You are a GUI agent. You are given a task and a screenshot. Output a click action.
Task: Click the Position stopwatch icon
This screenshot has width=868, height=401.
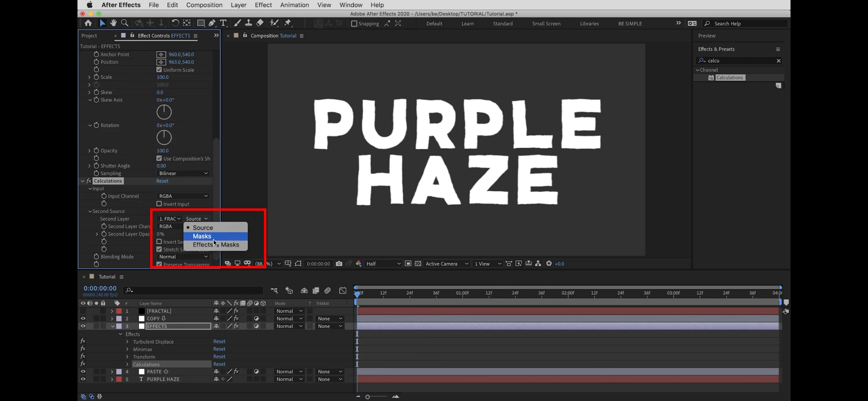click(96, 62)
